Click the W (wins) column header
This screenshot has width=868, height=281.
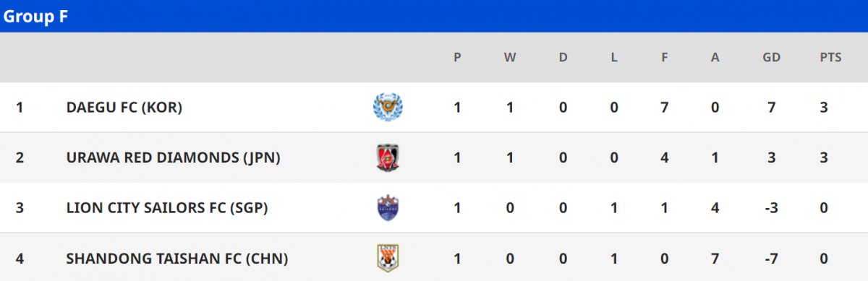[x=510, y=58]
